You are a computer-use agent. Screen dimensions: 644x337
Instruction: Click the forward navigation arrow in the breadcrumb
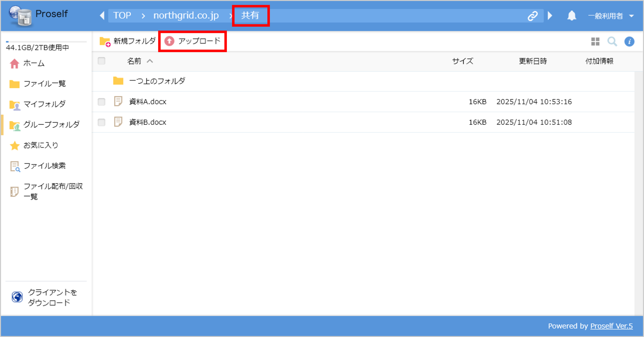tap(550, 16)
